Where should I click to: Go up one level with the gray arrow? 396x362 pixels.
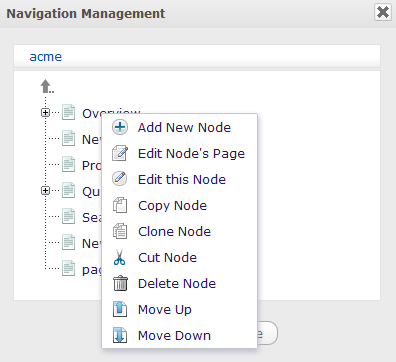point(47,86)
